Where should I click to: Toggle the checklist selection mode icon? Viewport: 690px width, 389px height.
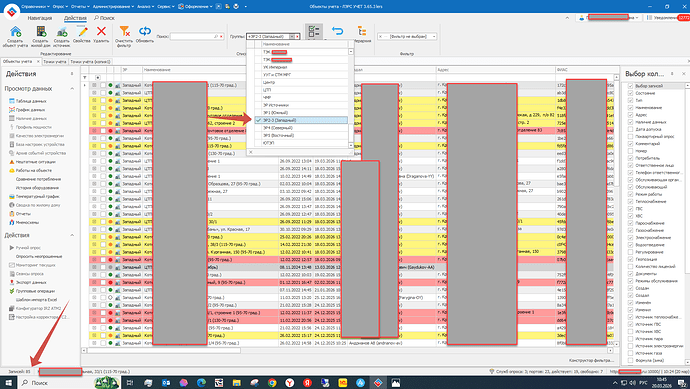tap(314, 31)
